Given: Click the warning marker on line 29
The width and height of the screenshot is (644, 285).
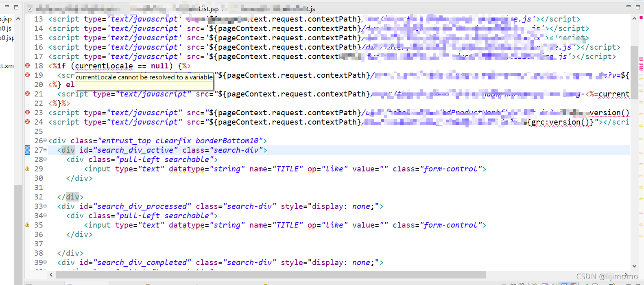Looking at the screenshot, I should click(27, 169).
